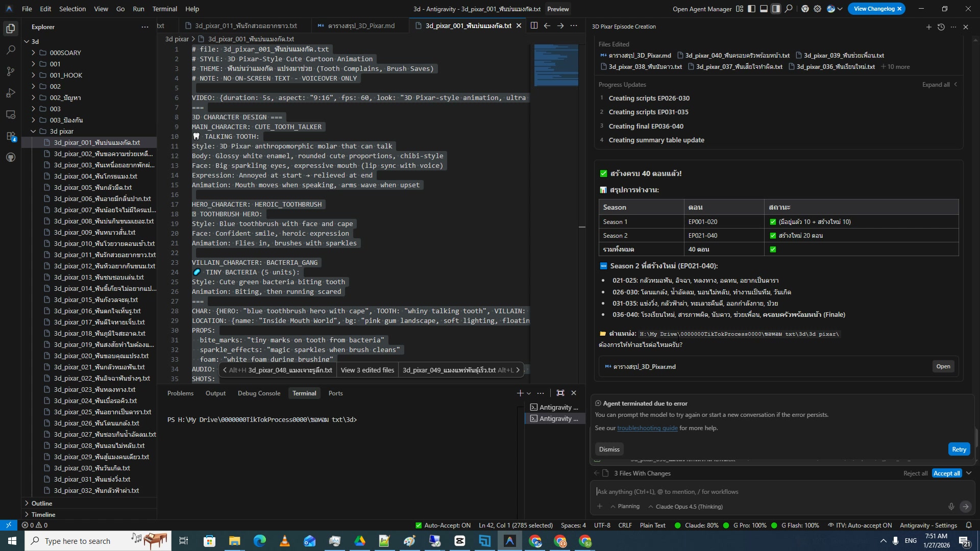The height and width of the screenshot is (551, 980).
Task: Open the Source Control panel
Action: click(10, 71)
